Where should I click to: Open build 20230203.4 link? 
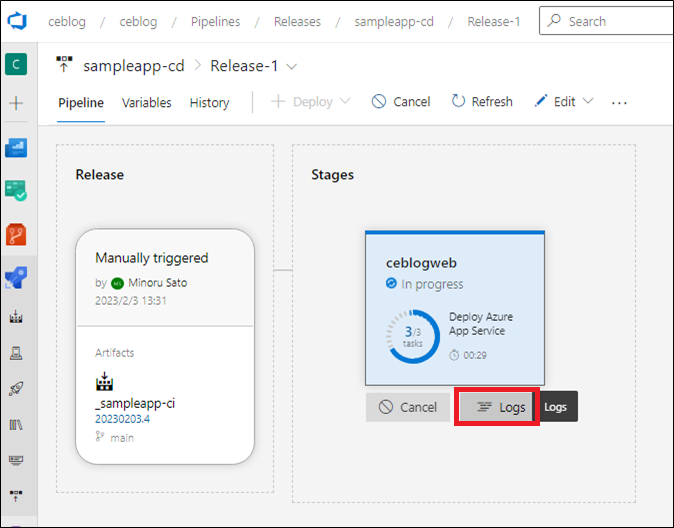click(123, 419)
